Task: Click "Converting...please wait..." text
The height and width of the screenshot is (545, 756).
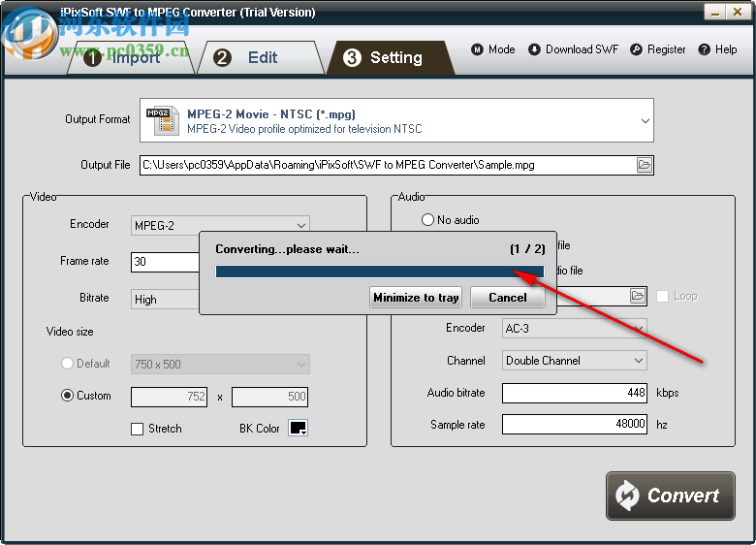Action: pyautogui.click(x=287, y=249)
